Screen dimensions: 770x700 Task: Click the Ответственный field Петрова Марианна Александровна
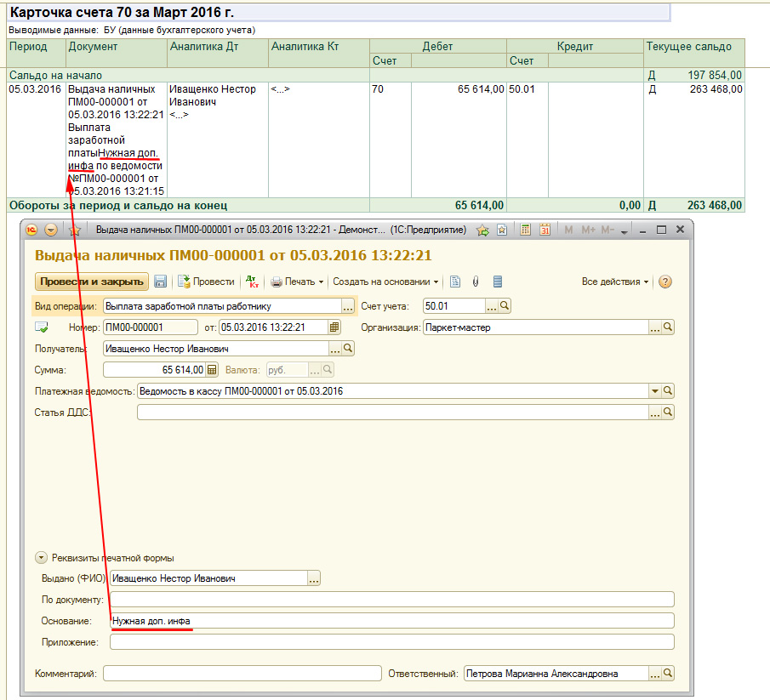pyautogui.click(x=556, y=673)
